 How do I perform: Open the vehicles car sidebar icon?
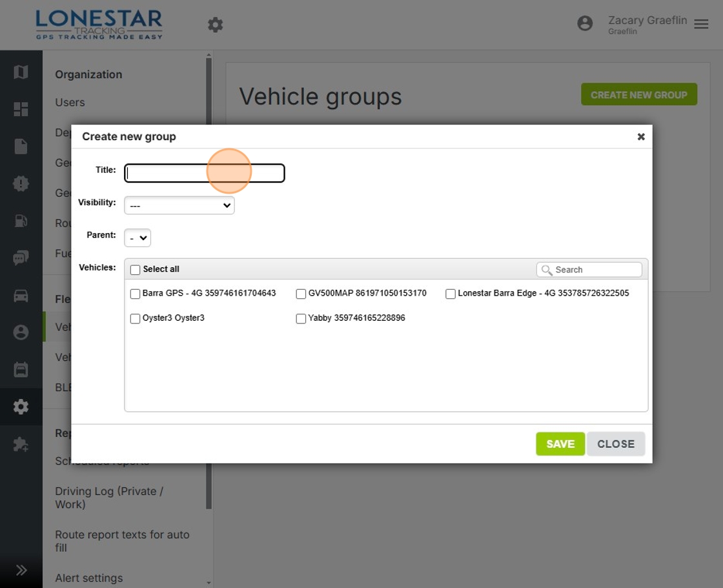point(21,296)
